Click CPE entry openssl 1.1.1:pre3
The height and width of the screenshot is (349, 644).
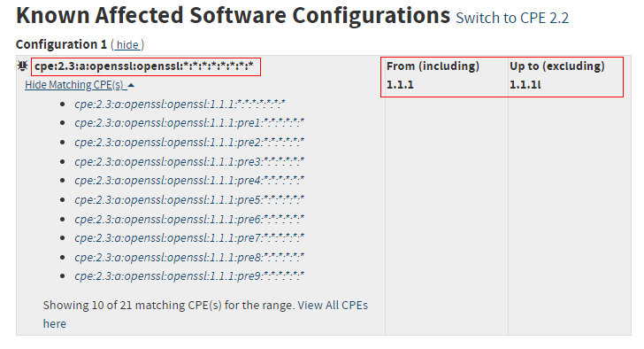coord(189,161)
